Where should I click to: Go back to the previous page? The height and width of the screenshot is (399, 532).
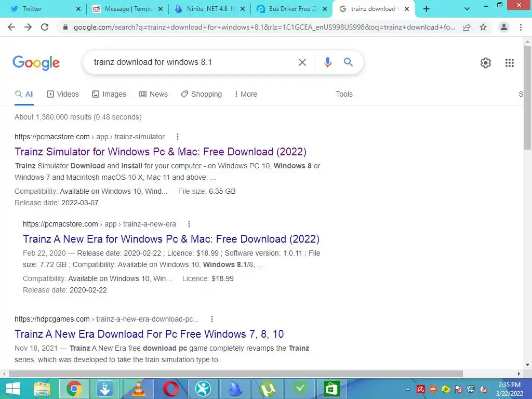[11, 27]
